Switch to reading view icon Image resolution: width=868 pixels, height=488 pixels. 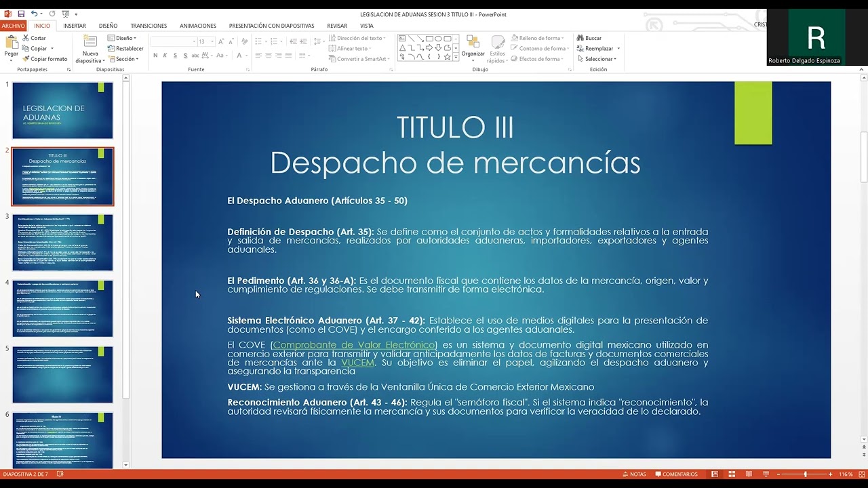tap(749, 474)
